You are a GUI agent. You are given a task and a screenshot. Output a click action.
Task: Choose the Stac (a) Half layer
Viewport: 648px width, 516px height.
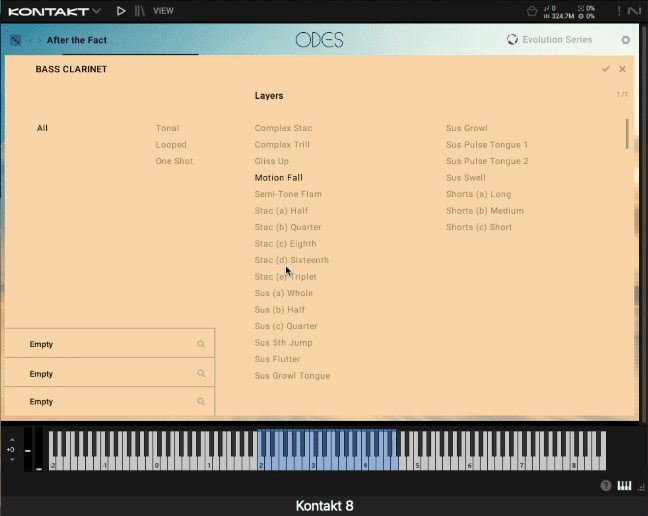click(x=281, y=211)
